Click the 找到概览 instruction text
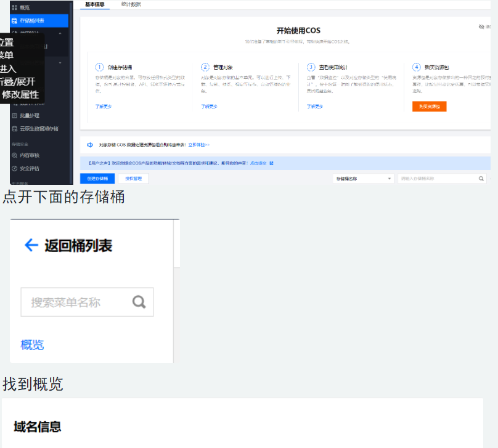498x448 pixels. [33, 384]
